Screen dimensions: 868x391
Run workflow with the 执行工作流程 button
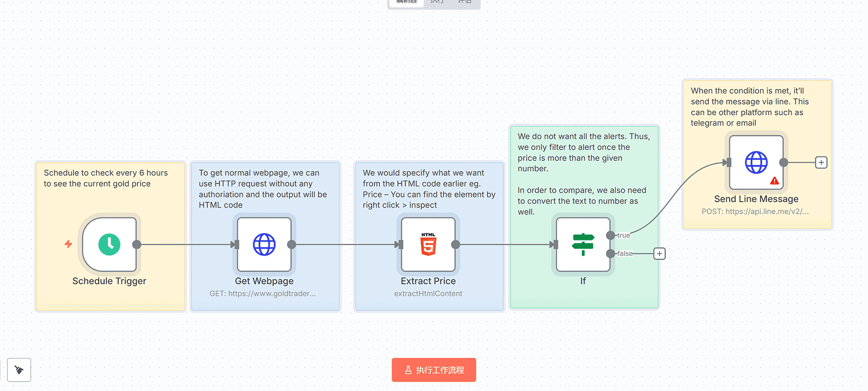click(x=433, y=370)
